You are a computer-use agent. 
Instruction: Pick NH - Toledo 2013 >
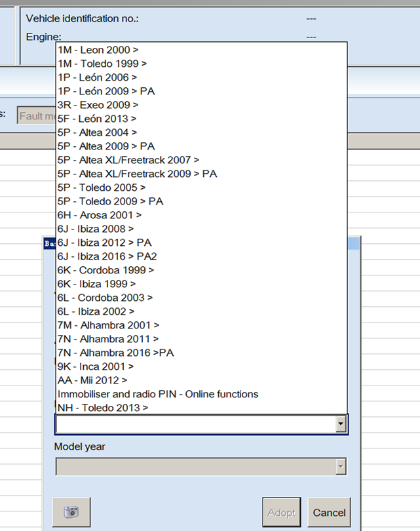tap(201, 408)
